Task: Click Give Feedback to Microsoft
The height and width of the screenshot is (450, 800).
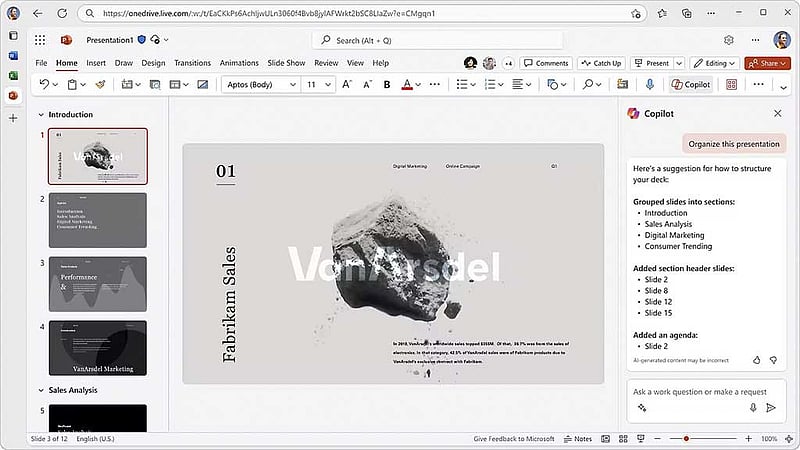Action: pos(514,439)
